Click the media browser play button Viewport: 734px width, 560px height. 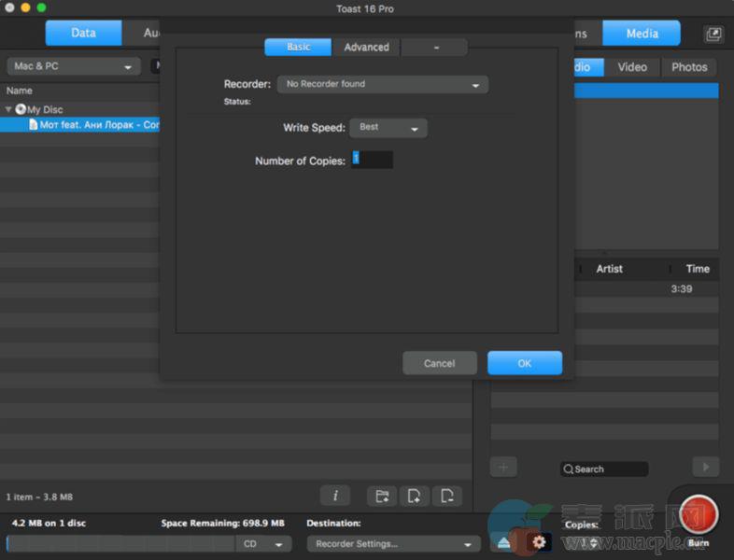tap(705, 467)
